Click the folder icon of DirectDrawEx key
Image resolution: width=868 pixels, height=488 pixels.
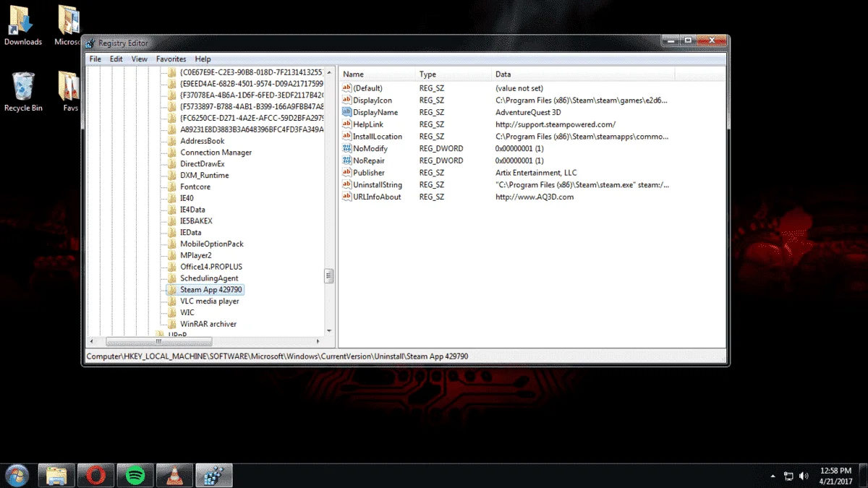tap(172, 164)
